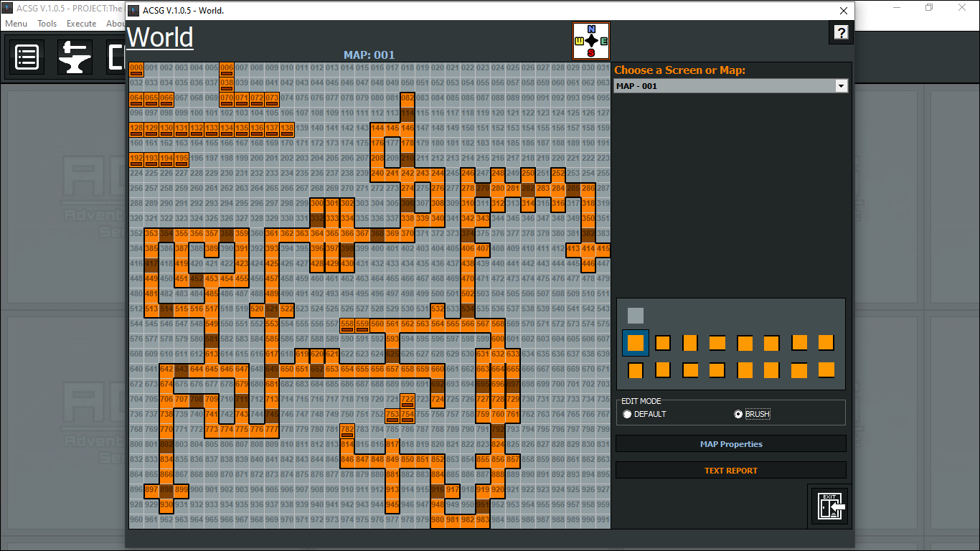Click map cell 038
Screen dimensions: 980x551
point(227,85)
